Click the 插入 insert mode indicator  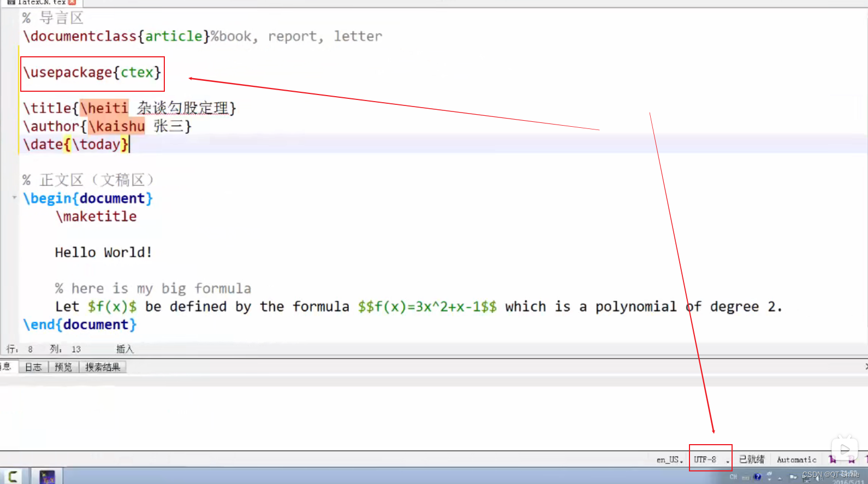pos(124,349)
